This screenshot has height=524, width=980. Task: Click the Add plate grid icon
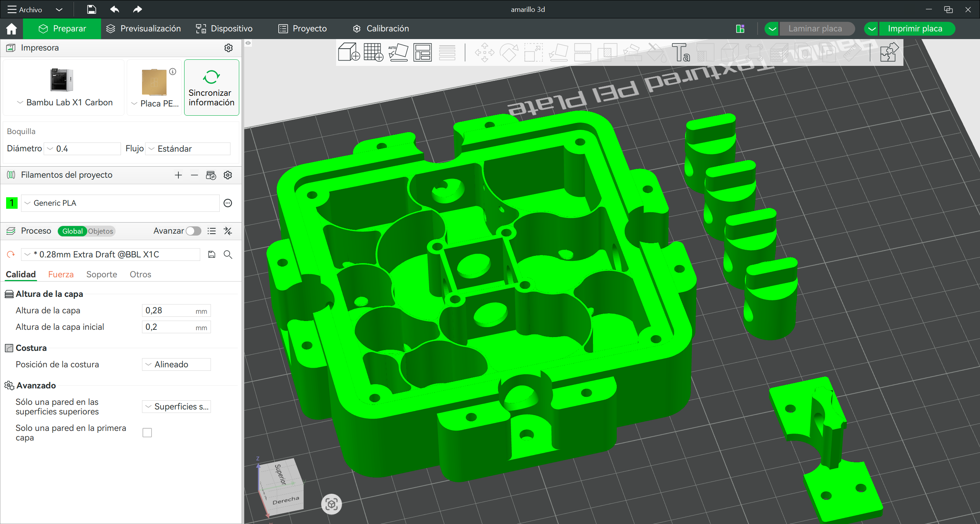click(373, 52)
